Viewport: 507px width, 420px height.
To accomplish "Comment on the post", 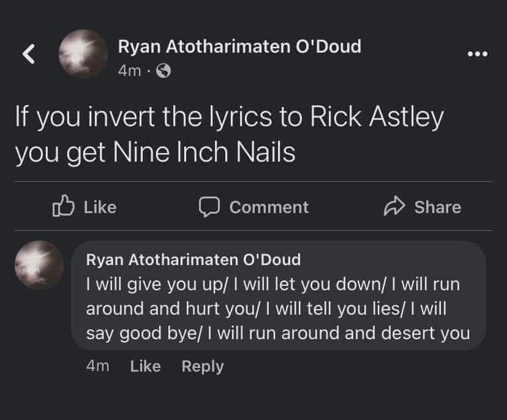I will [x=254, y=207].
